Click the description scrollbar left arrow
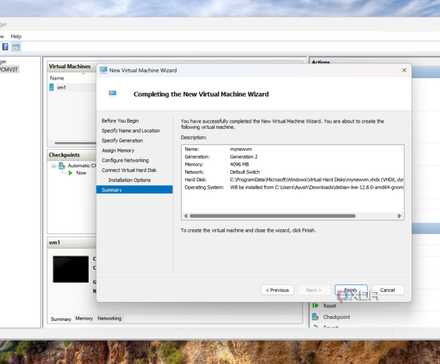 coord(186,216)
